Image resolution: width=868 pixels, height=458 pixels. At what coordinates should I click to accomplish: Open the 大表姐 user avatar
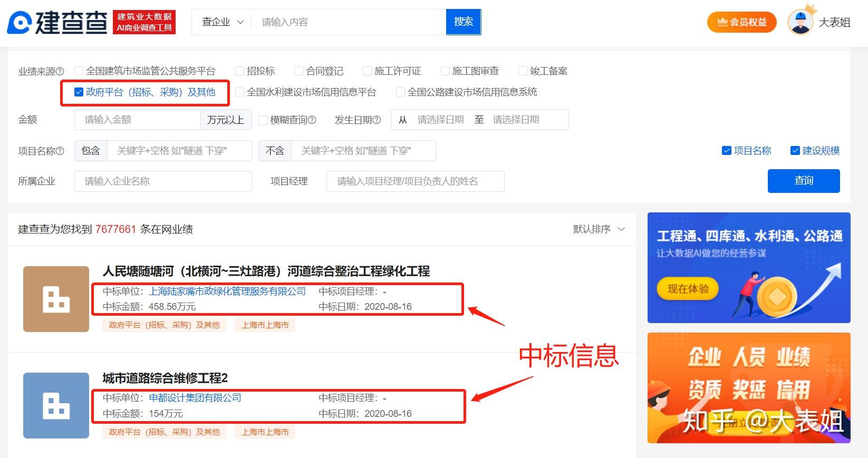coord(800,22)
